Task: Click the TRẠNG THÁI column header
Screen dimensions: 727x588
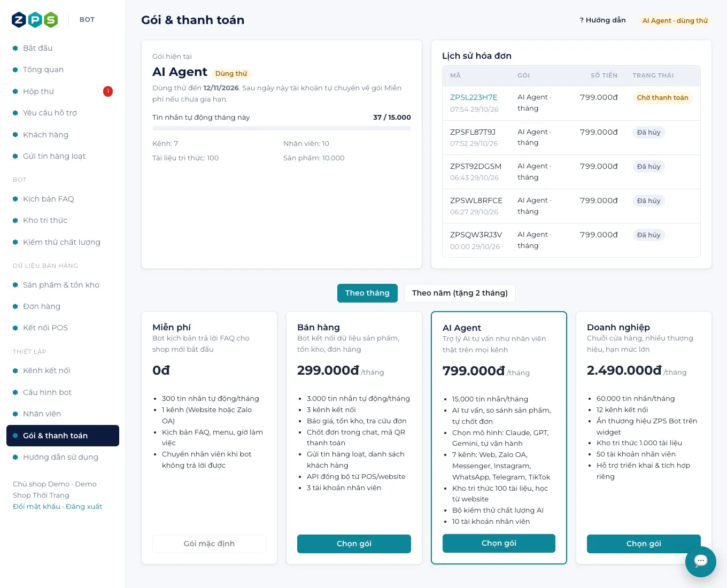Action: click(x=653, y=75)
